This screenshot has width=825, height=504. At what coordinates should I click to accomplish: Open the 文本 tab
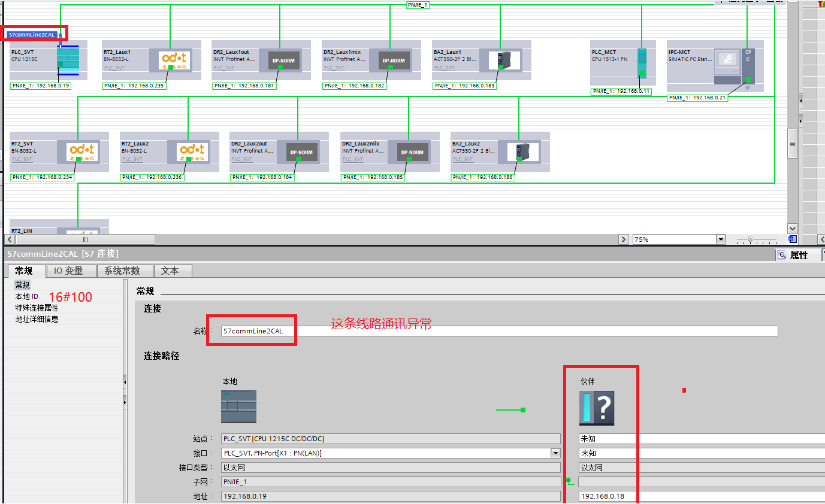click(170, 271)
